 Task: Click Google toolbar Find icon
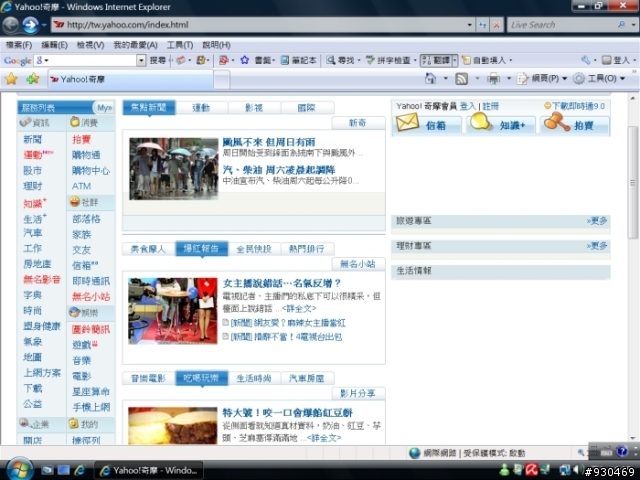pyautogui.click(x=330, y=60)
